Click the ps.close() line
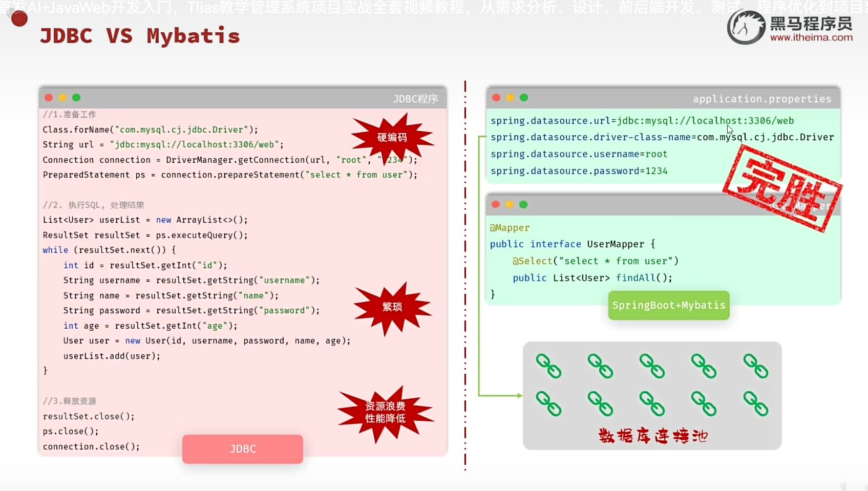This screenshot has width=868, height=491. click(x=71, y=431)
